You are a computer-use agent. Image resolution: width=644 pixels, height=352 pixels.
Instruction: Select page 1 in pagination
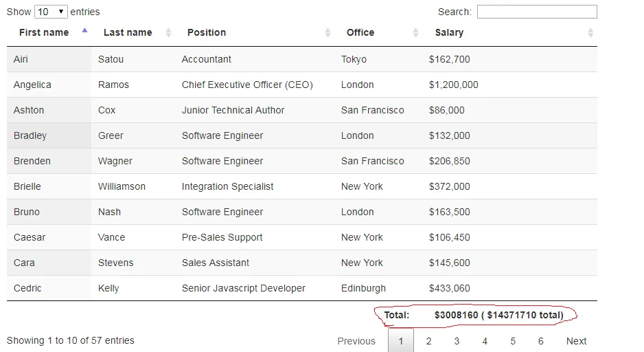click(x=401, y=341)
